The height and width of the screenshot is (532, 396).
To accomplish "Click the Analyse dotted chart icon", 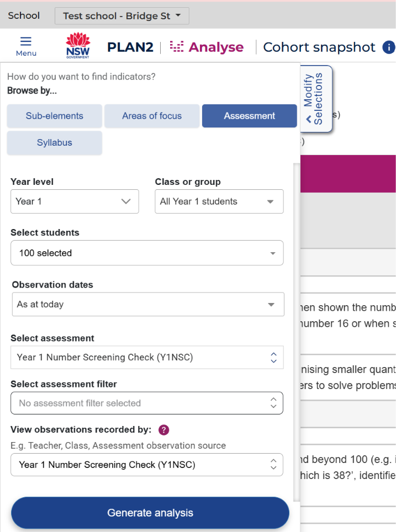I will coord(177,47).
